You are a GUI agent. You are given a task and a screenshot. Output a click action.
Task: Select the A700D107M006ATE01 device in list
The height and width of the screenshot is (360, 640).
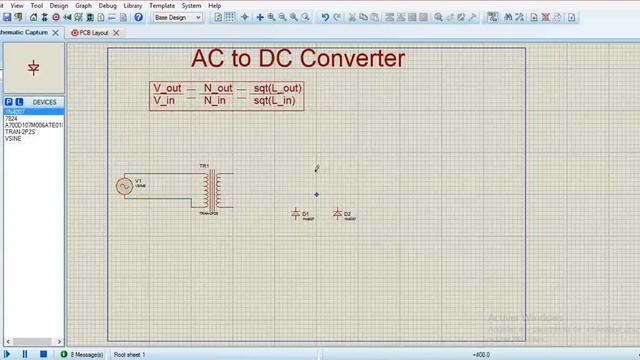coord(34,125)
